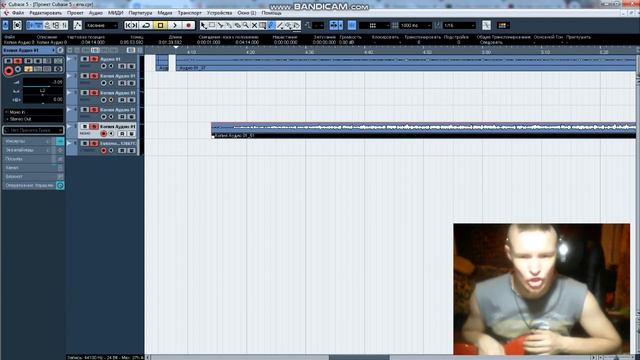This screenshot has height=360, width=640.
Task: Mute track 1 Аудио 01
Action: click(x=85, y=59)
